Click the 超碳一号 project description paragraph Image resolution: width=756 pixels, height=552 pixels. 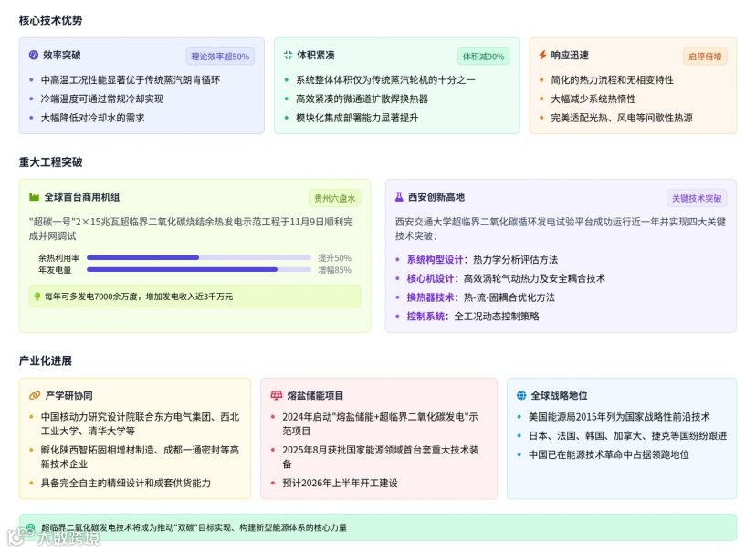point(191,229)
